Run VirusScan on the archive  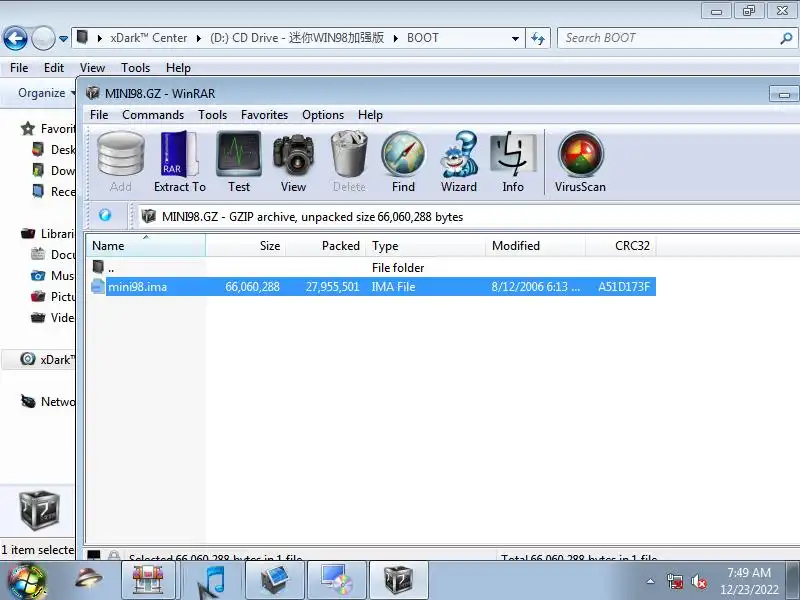point(581,162)
